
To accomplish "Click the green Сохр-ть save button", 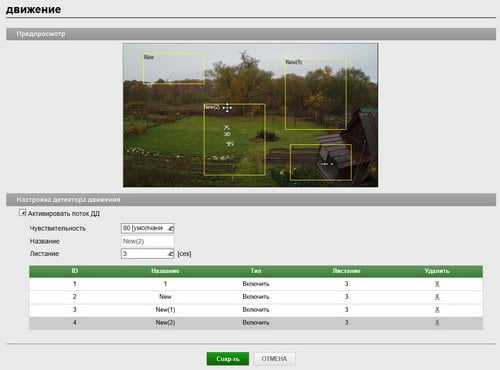I will click(x=228, y=359).
